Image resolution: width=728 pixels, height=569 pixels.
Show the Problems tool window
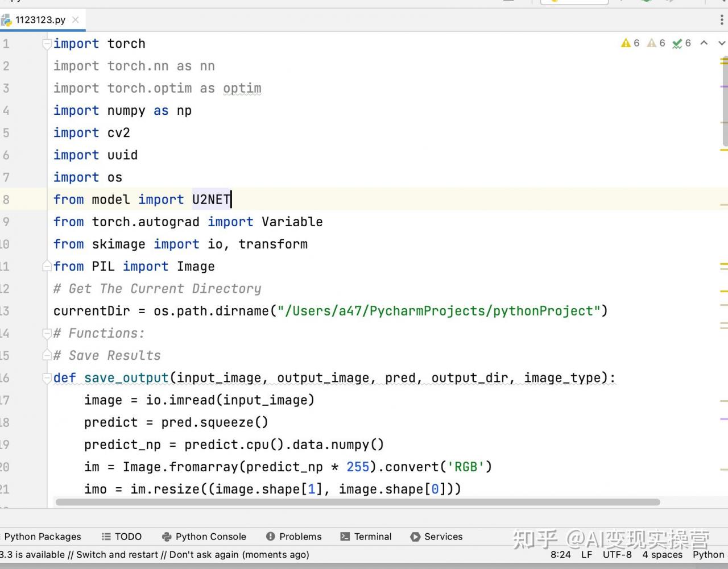click(294, 537)
